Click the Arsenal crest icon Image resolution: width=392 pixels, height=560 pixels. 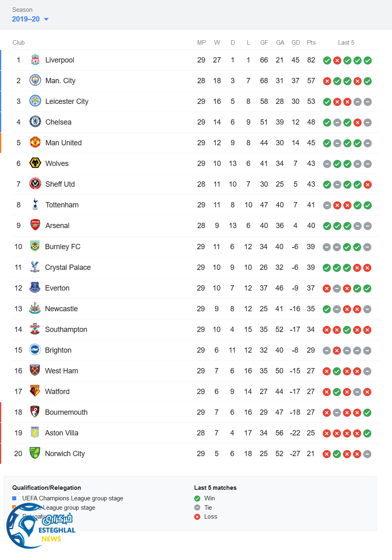tap(35, 225)
